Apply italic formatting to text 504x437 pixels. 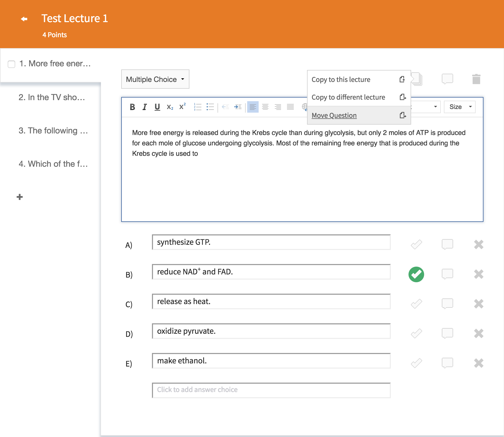pos(145,107)
